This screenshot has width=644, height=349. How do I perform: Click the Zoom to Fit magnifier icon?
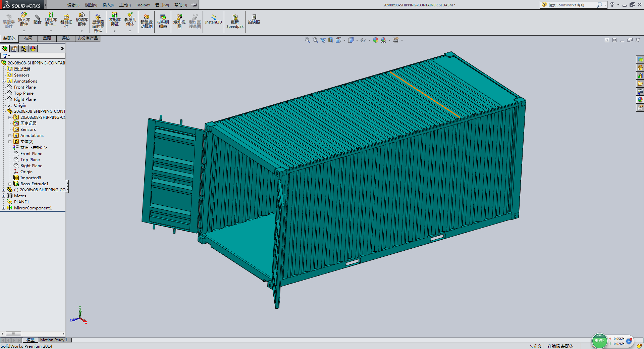click(307, 40)
